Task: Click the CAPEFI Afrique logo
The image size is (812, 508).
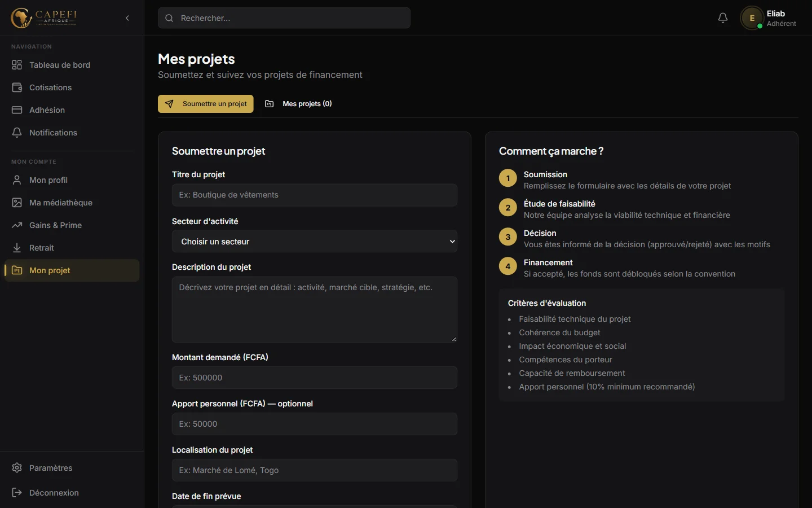Action: (44, 18)
